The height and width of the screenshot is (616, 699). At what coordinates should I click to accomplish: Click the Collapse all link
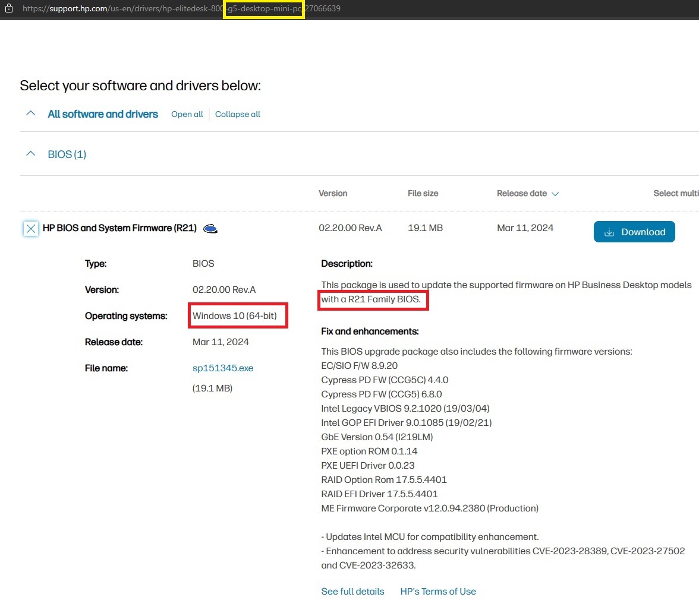pos(238,114)
